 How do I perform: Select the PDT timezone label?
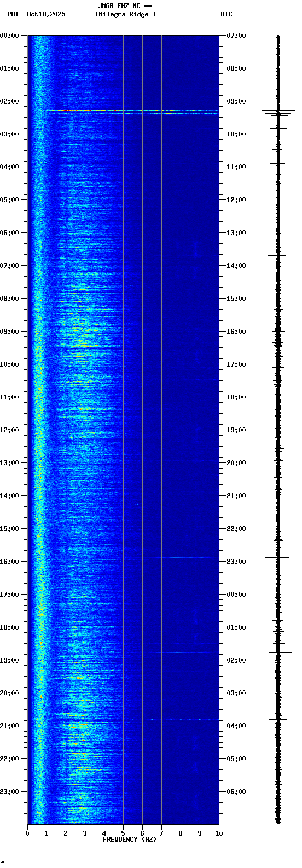click(13, 14)
